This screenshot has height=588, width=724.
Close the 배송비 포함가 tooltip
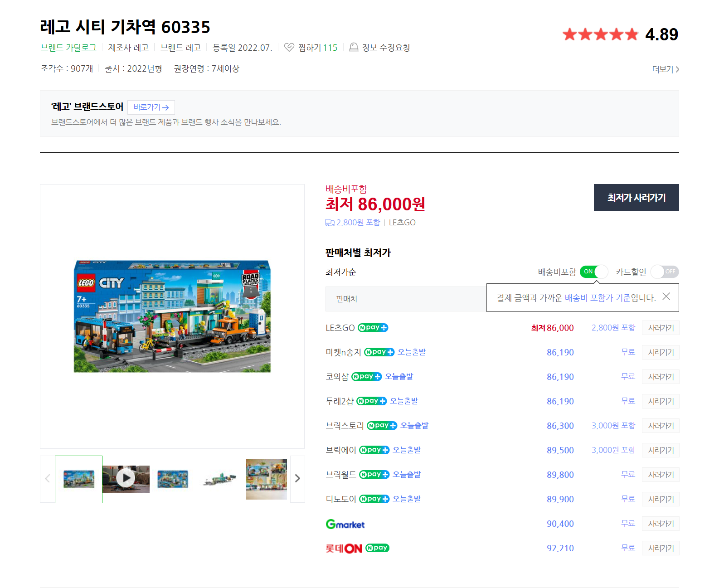pos(666,296)
